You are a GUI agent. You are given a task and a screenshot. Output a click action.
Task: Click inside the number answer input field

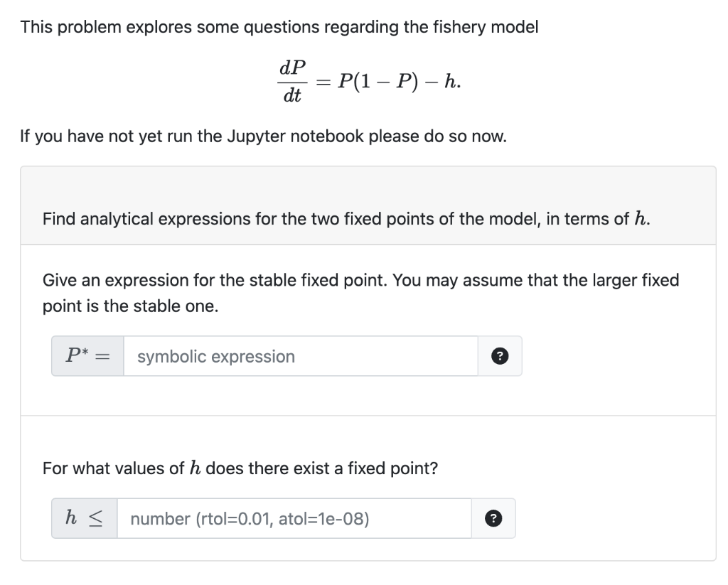[x=291, y=518]
